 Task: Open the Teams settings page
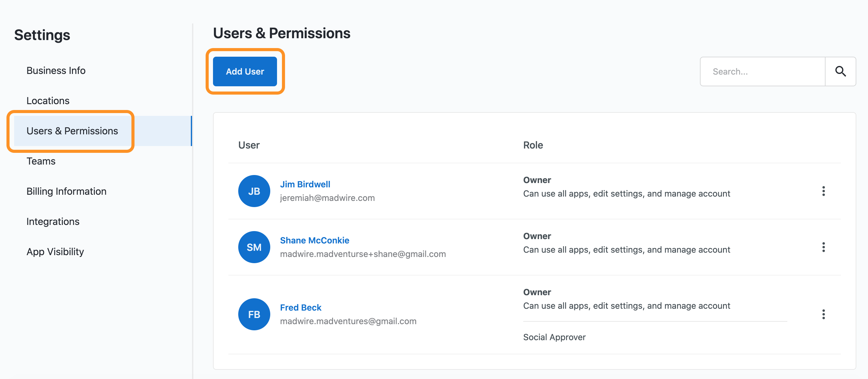tap(41, 161)
